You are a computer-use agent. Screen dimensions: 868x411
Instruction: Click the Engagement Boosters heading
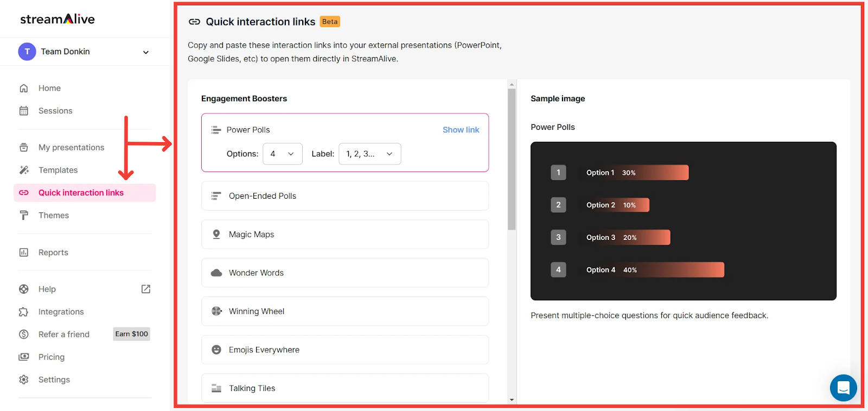[244, 99]
